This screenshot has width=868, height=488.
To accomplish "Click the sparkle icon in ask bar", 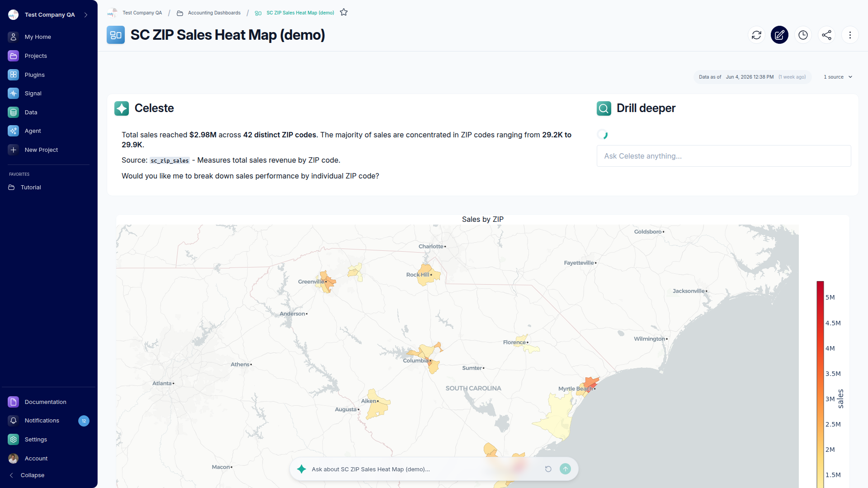I will coord(302,469).
